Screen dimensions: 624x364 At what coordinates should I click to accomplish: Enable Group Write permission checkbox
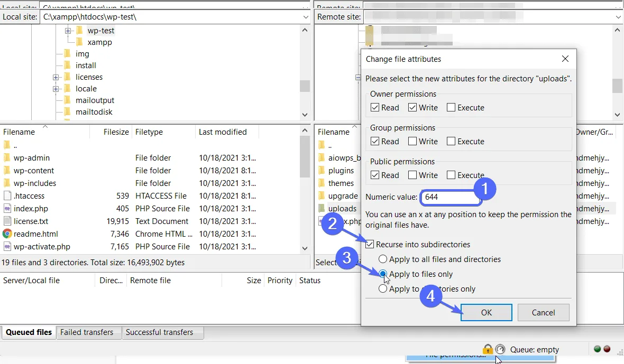[412, 141]
